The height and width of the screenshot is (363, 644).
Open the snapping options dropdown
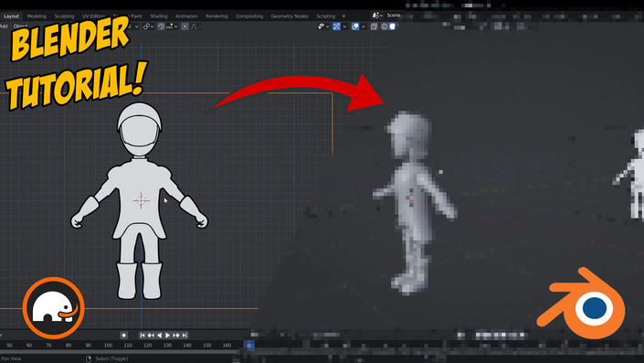click(172, 27)
